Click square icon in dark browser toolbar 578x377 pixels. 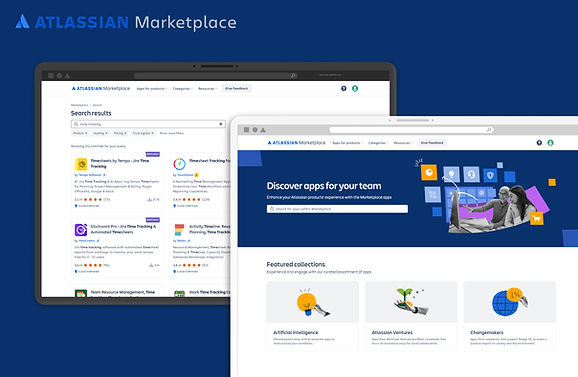(51, 76)
